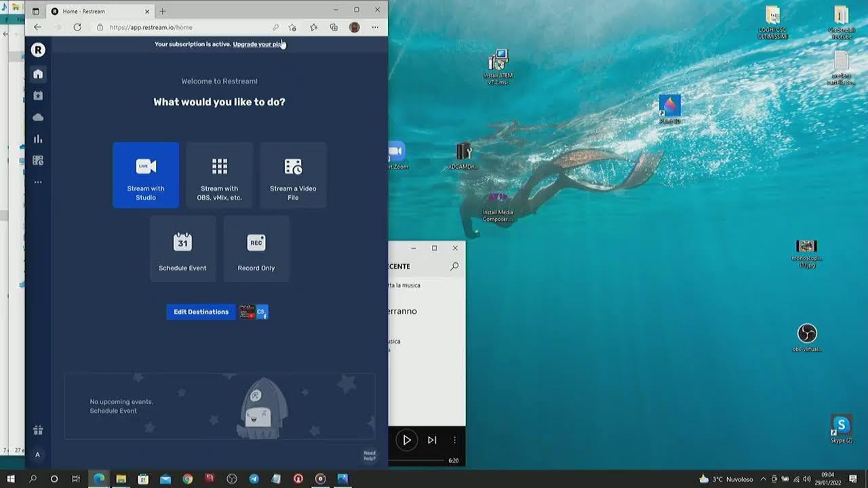868x488 pixels.
Task: Open Task View in the taskbar
Action: pyautogui.click(x=76, y=479)
